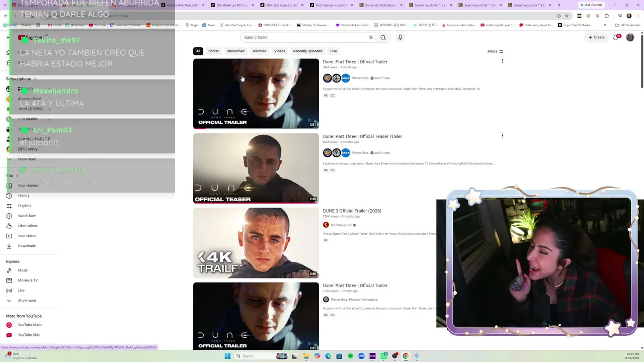Open Google Chrome on the taskbar
Image resolution: width=644 pixels, height=362 pixels.
pos(406,356)
